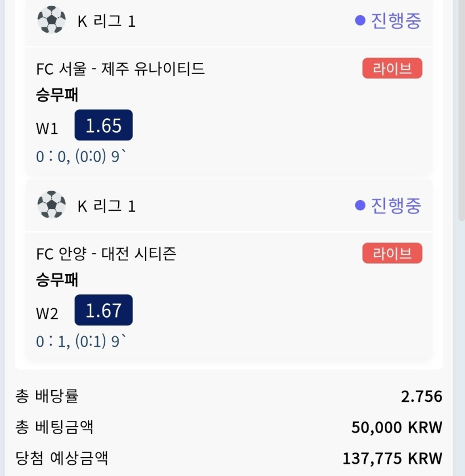465x476 pixels.
Task: Click the soccer ball icon of the first K리그 1 card
Action: (51, 20)
